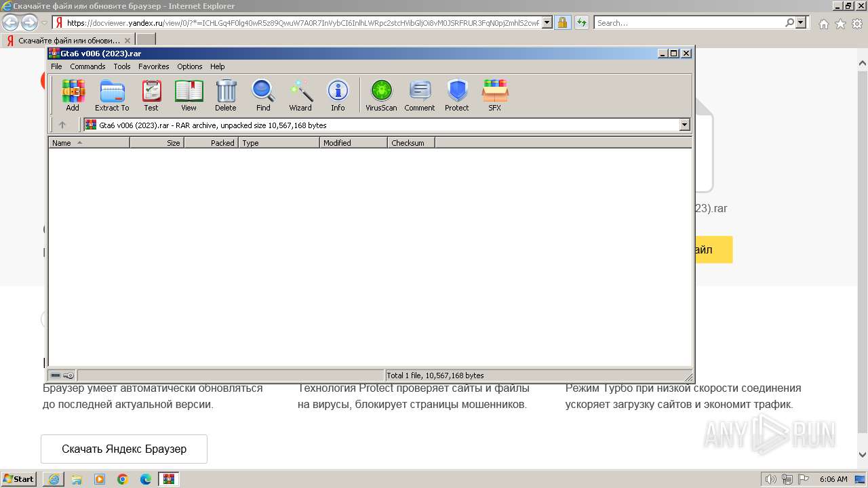Click the volume speaker tray icon

(x=771, y=479)
